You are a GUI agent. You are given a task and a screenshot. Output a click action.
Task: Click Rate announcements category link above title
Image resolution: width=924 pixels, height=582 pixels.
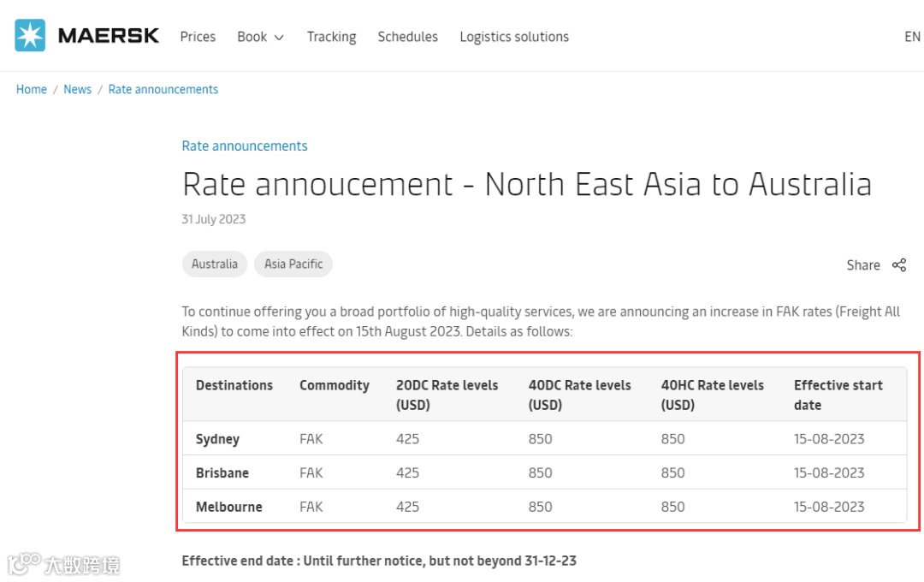click(x=244, y=146)
